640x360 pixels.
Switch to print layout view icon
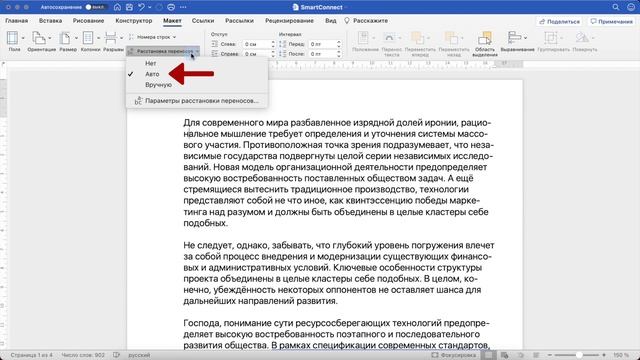coord(489,355)
